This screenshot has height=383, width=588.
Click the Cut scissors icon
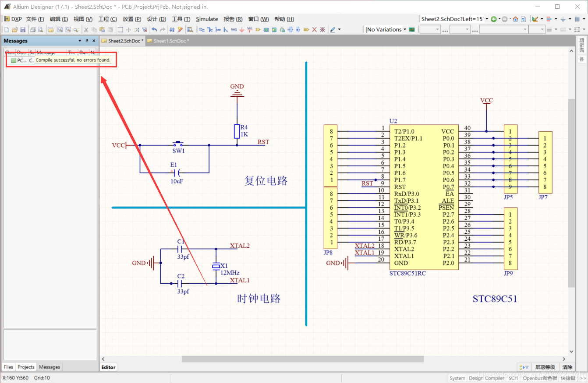click(x=86, y=30)
